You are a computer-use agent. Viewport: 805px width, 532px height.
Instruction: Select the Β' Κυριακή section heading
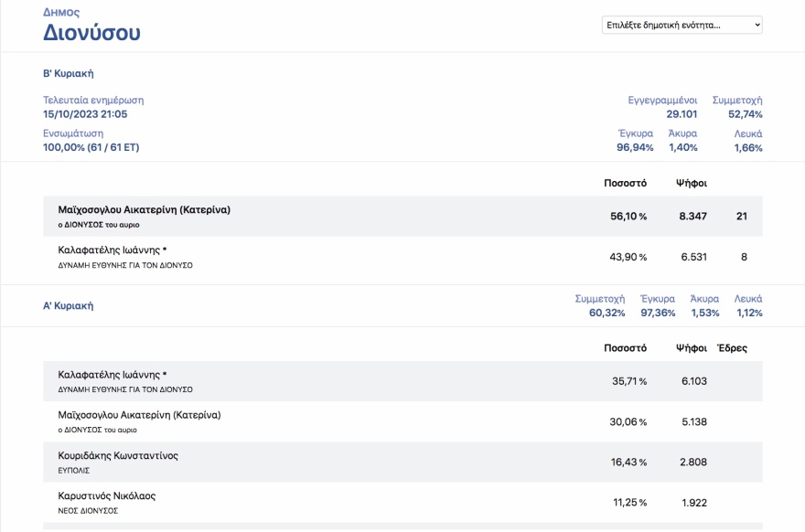point(69,73)
